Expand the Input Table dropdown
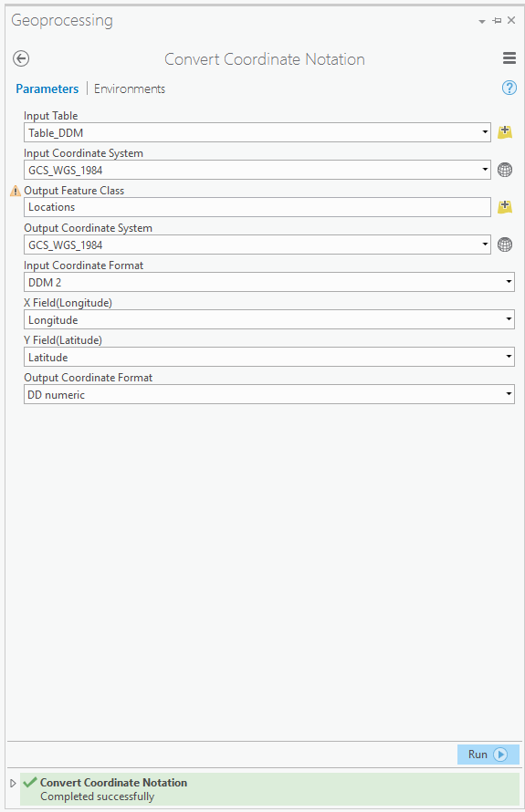 tap(485, 132)
